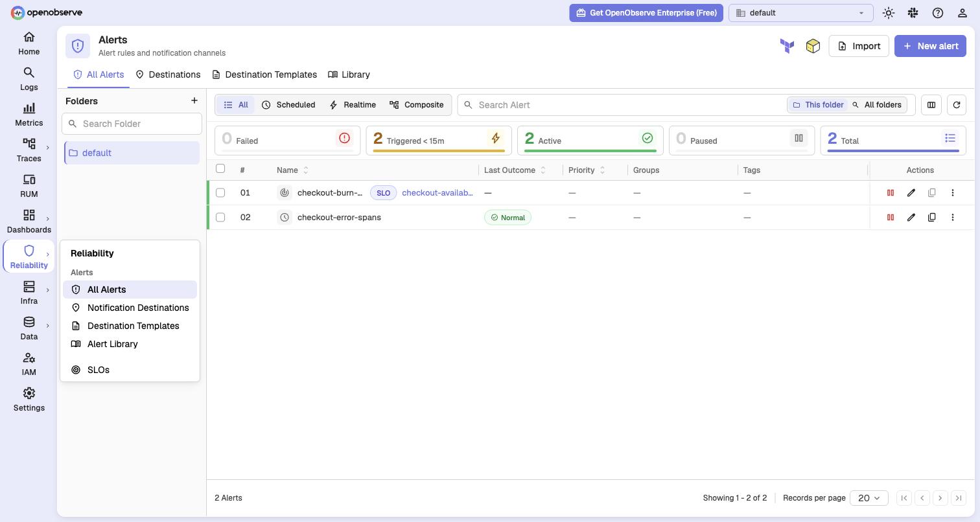Expand the Data submenu arrow

[47, 326]
